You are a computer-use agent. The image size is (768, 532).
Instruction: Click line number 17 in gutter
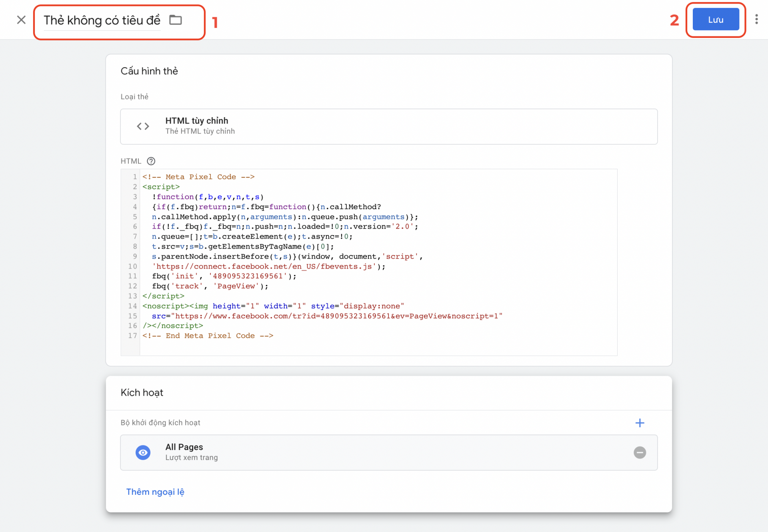tap(132, 336)
